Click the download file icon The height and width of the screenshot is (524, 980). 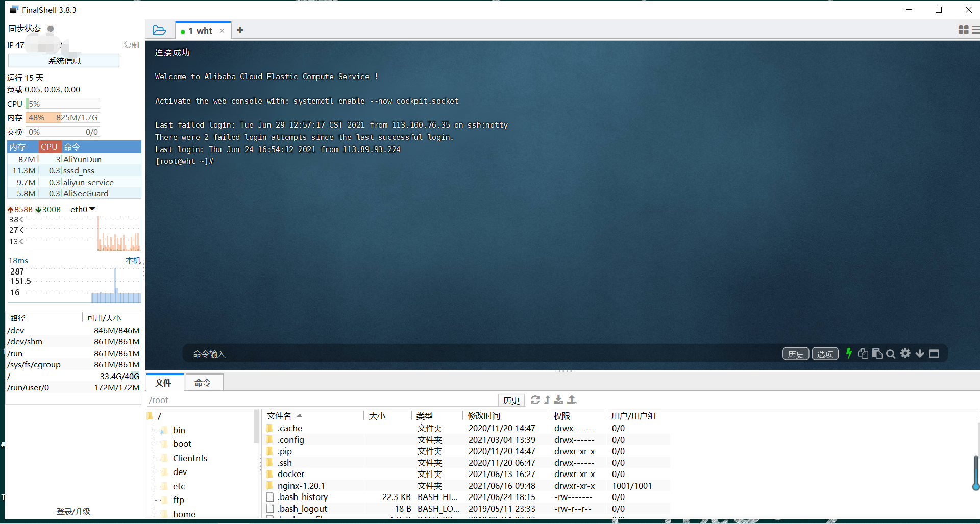coord(559,400)
